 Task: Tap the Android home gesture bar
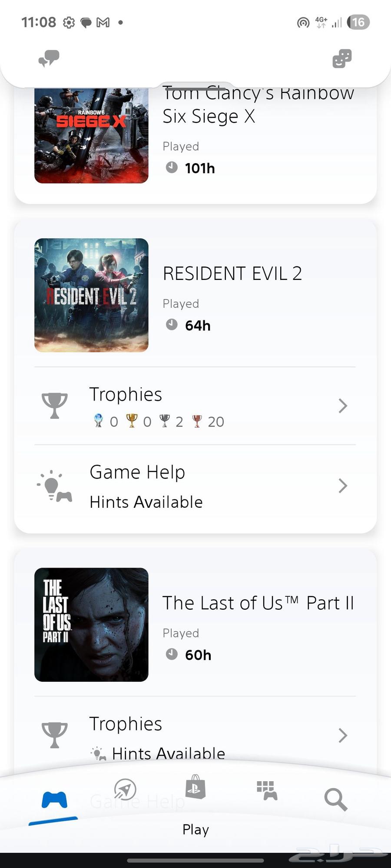coord(195,860)
